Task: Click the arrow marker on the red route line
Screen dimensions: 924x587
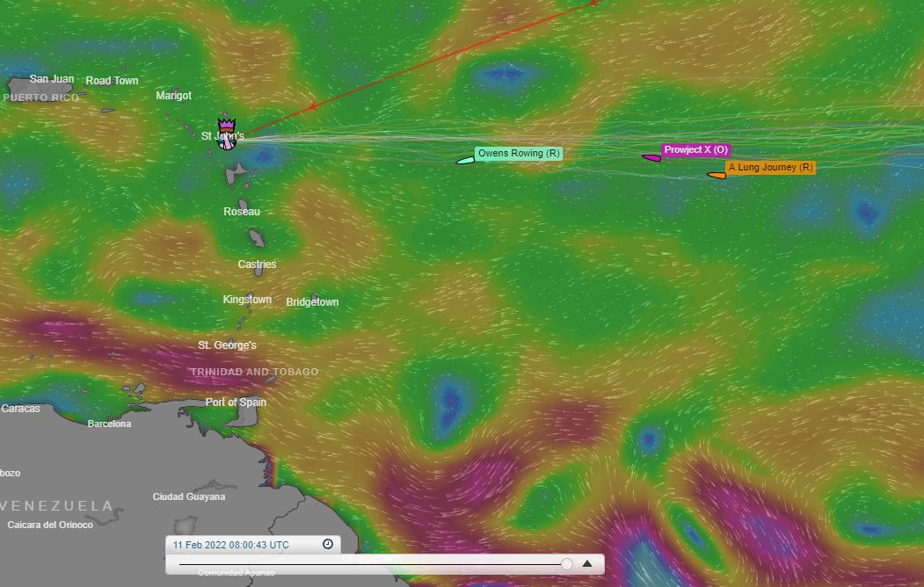Action: click(312, 107)
